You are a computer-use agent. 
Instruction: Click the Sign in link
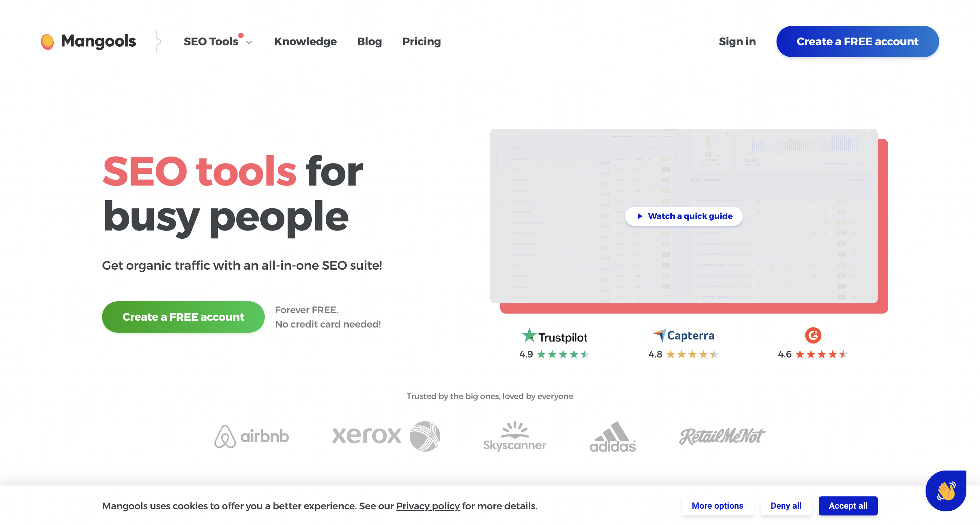(x=737, y=42)
